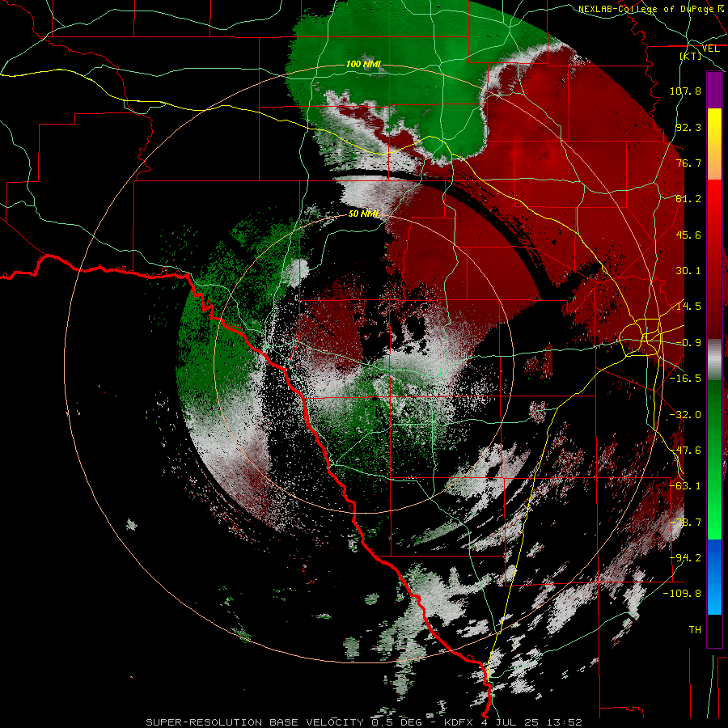Select the 107.8 value on velocity scale
The image size is (728, 728).
pos(685,91)
